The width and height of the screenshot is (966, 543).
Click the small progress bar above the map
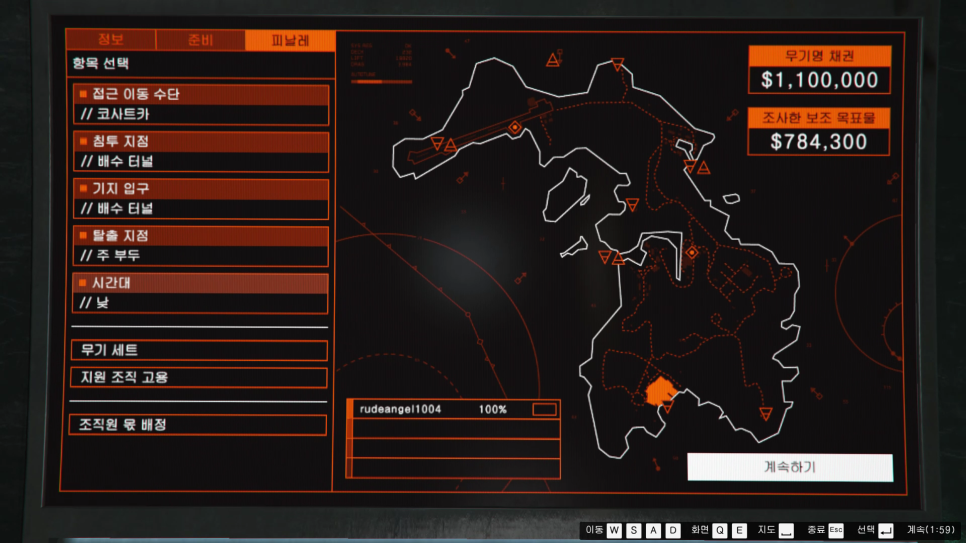tap(381, 81)
